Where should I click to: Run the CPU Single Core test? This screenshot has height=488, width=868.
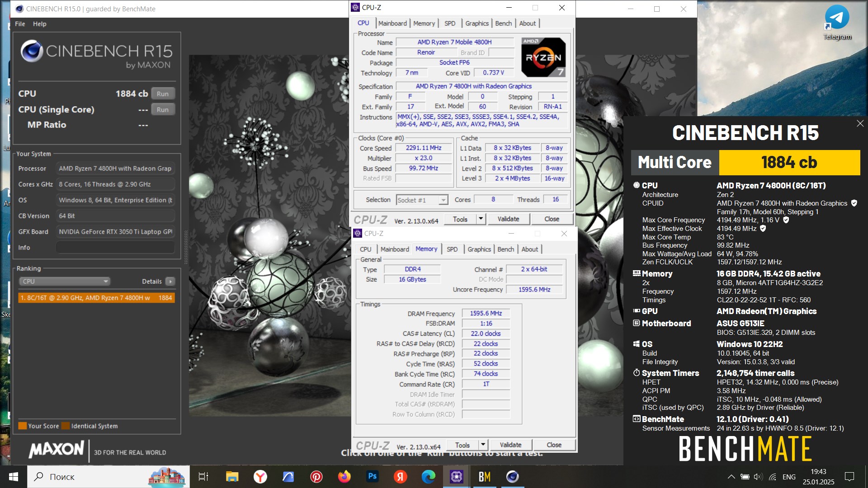[163, 109]
